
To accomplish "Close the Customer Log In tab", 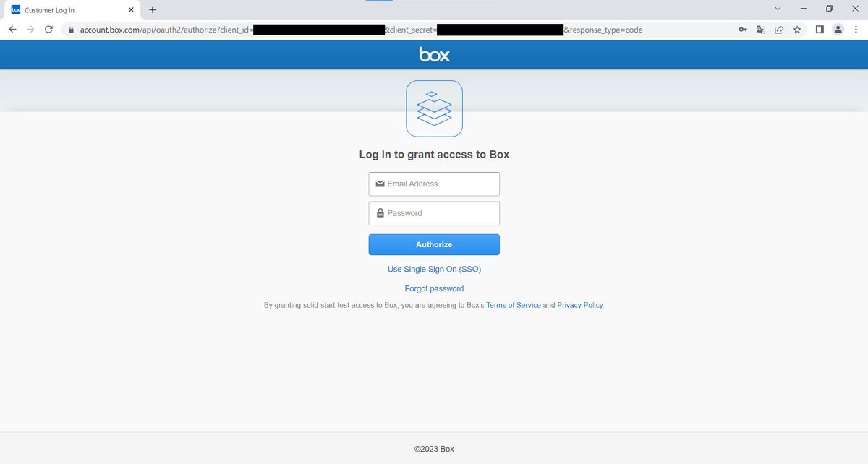I will point(130,10).
